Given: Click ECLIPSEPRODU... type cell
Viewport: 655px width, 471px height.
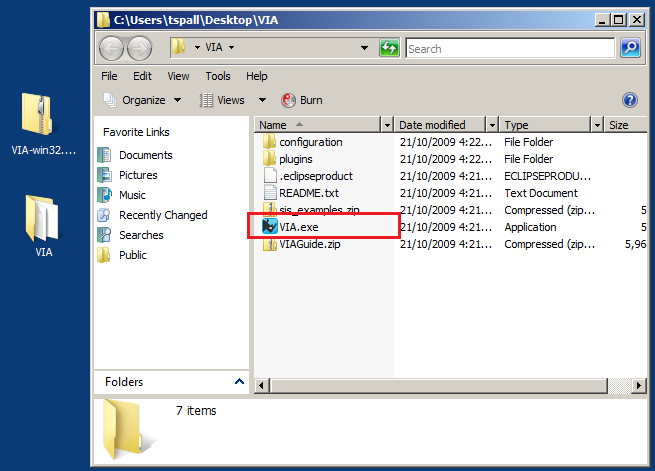Looking at the screenshot, I should pyautogui.click(x=548, y=176).
